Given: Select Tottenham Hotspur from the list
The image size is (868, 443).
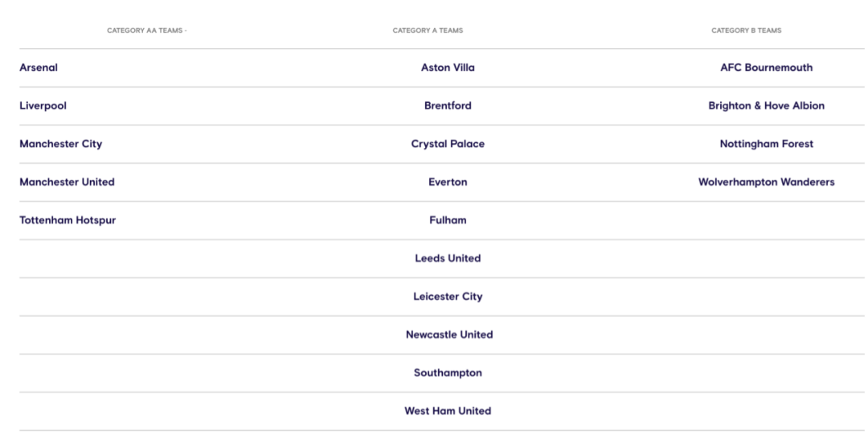Looking at the screenshot, I should tap(68, 220).
